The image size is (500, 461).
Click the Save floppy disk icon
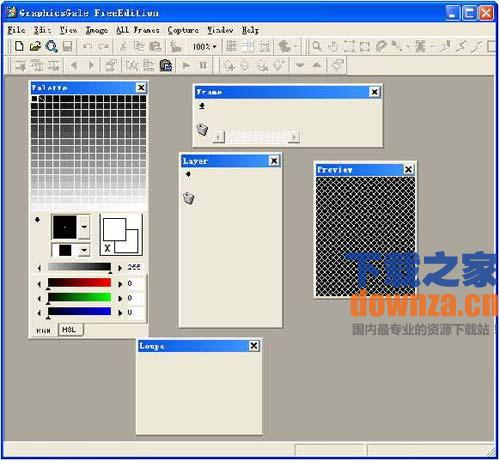[67, 46]
